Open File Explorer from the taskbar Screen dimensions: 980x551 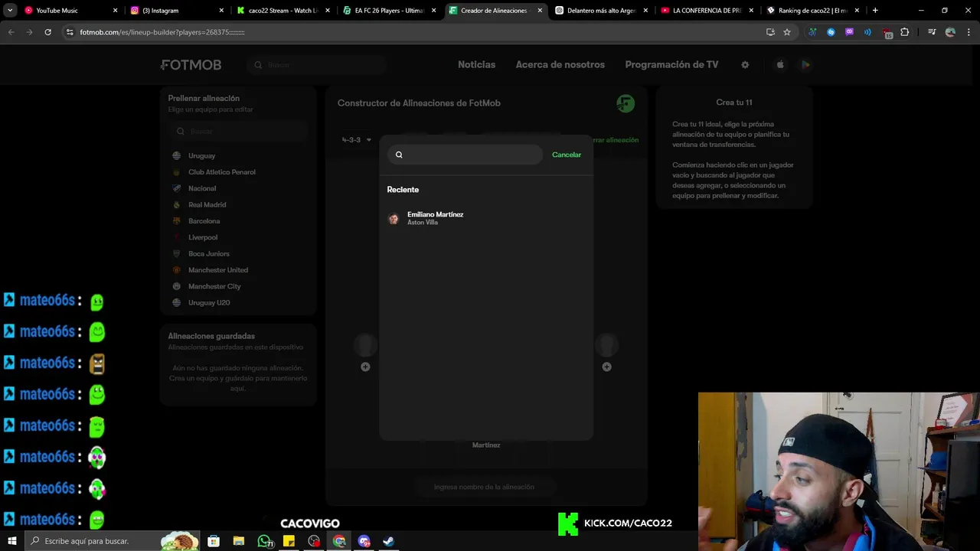click(x=238, y=541)
